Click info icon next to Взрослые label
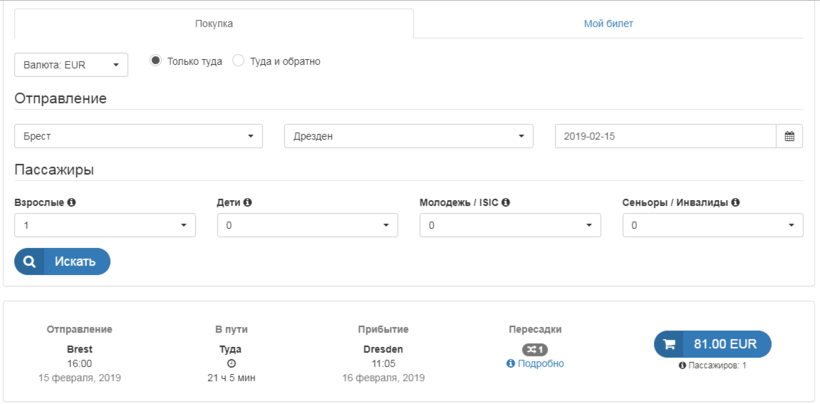 click(72, 203)
